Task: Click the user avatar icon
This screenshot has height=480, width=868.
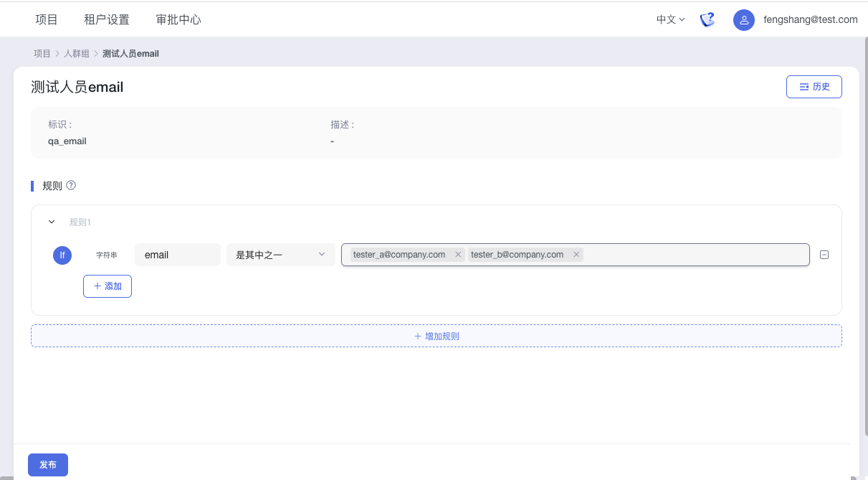Action: coord(744,19)
